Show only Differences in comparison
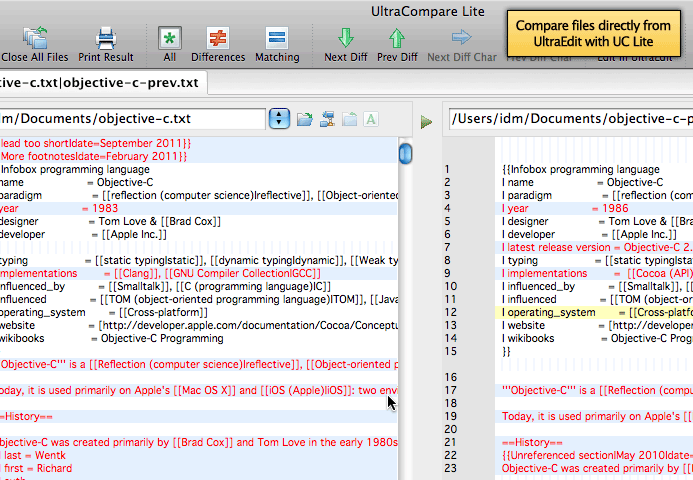The height and width of the screenshot is (480, 693). pyautogui.click(x=218, y=38)
